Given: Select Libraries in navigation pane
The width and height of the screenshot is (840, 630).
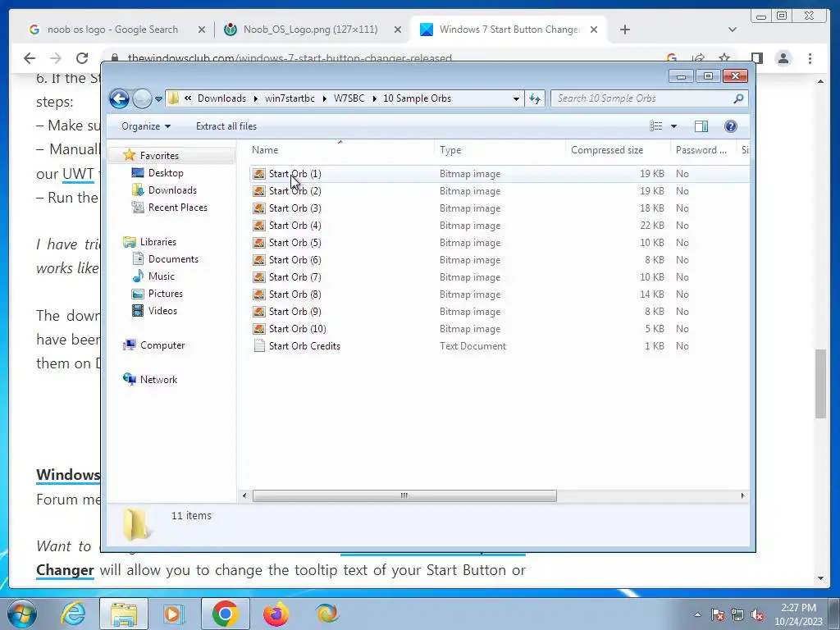Looking at the screenshot, I should [157, 242].
